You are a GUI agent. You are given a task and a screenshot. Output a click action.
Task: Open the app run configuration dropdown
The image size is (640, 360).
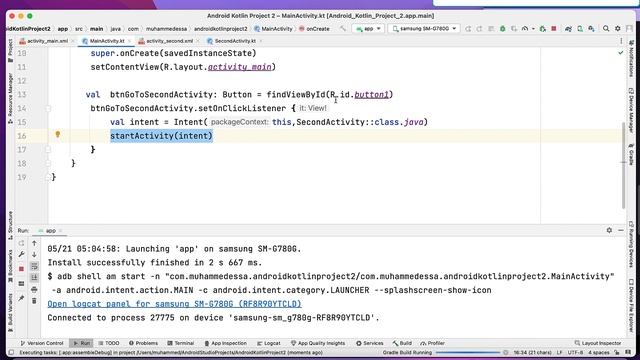[368, 29]
